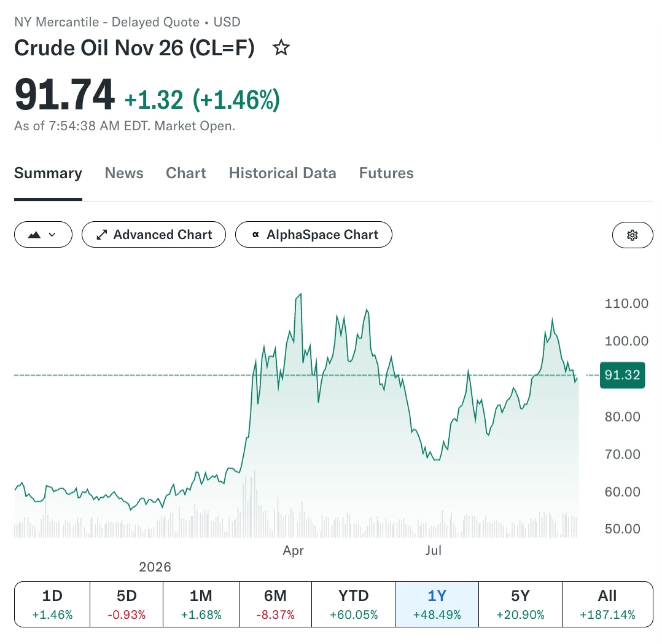Open the News tab

tap(124, 173)
